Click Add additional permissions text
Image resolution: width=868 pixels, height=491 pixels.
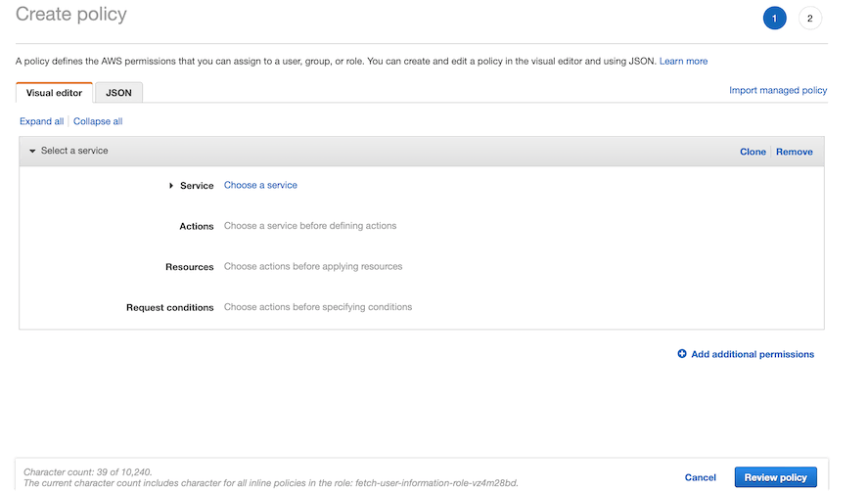click(753, 354)
